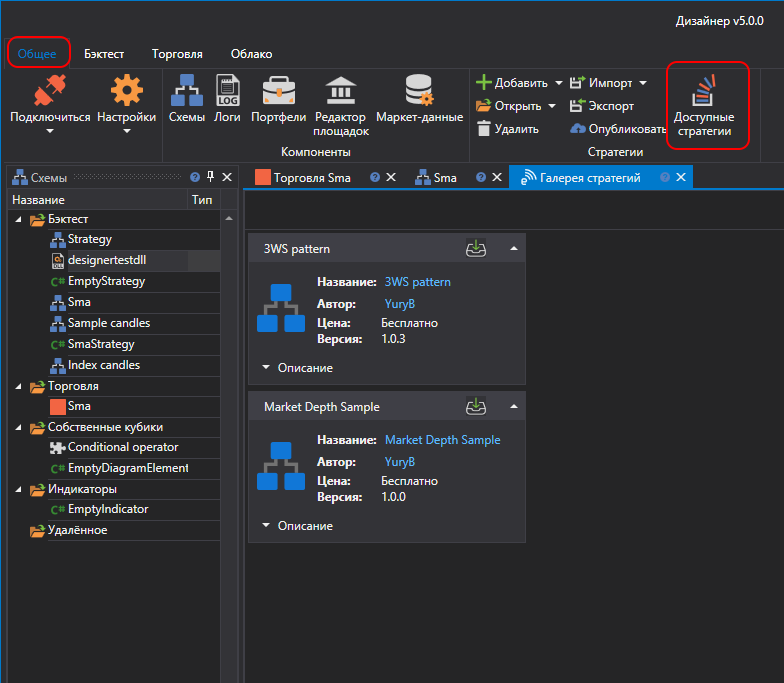Close the Схемы panel
784x683 pixels.
pos(227,177)
